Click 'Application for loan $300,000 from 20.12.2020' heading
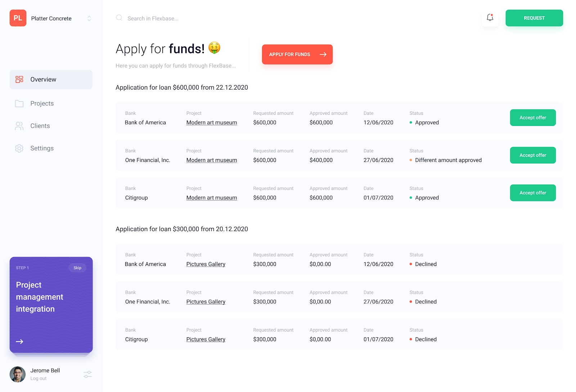 click(x=182, y=229)
